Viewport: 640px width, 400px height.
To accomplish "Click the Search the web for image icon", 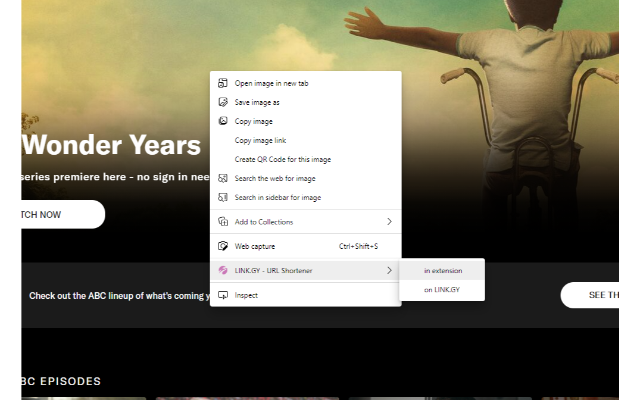I will [223, 178].
